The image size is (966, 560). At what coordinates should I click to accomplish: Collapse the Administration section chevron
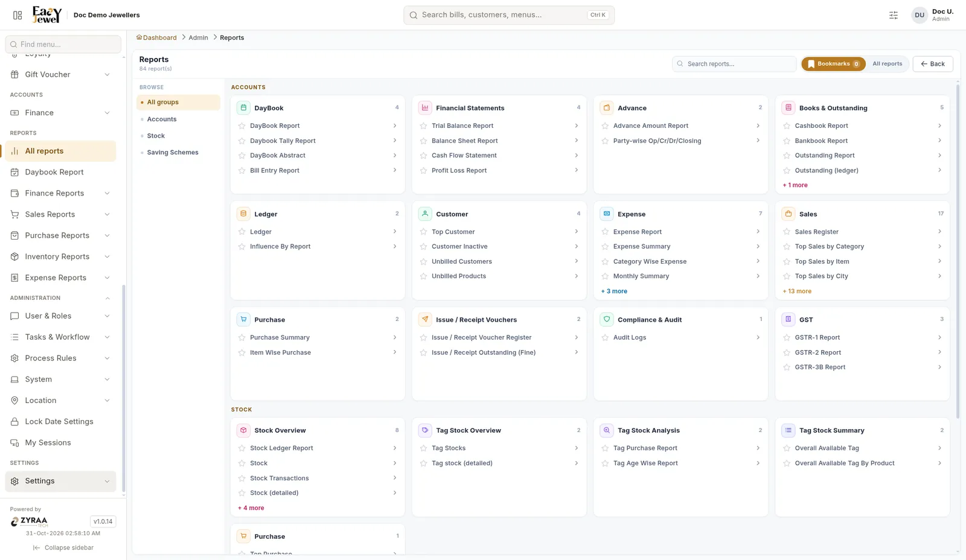(x=107, y=298)
